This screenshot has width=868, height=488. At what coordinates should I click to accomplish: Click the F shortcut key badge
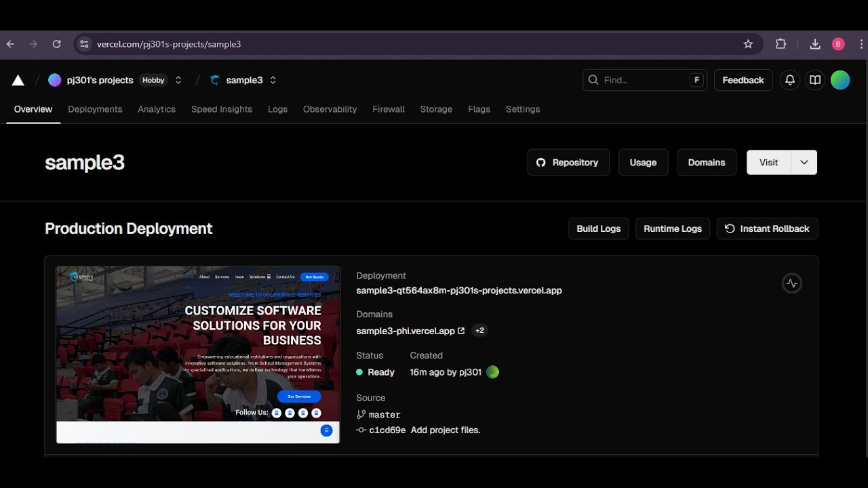(696, 80)
